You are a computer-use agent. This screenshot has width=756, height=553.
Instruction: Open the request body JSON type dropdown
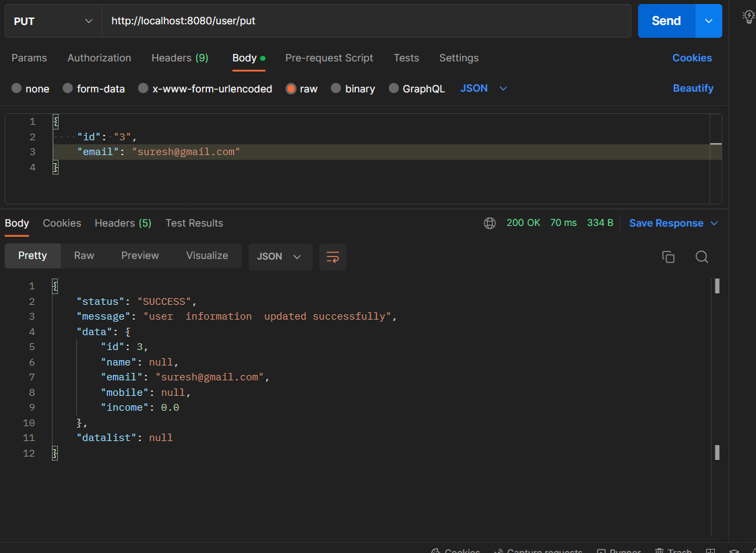pyautogui.click(x=484, y=88)
